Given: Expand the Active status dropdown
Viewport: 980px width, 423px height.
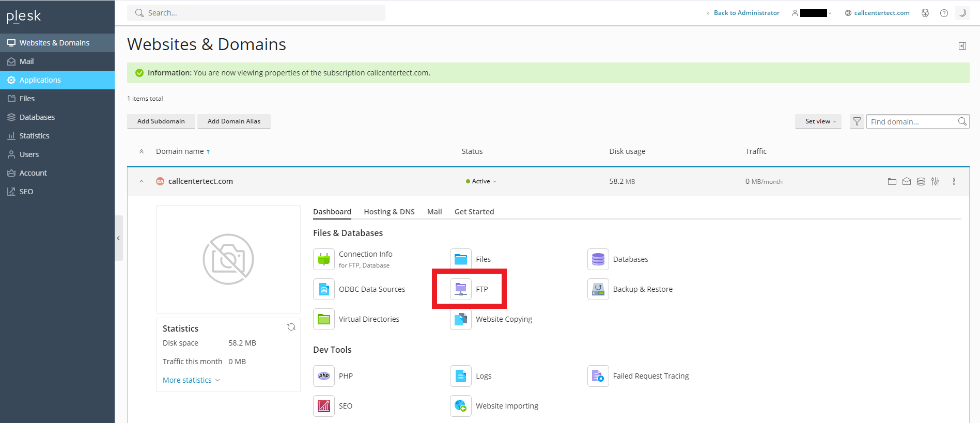Looking at the screenshot, I should [481, 181].
